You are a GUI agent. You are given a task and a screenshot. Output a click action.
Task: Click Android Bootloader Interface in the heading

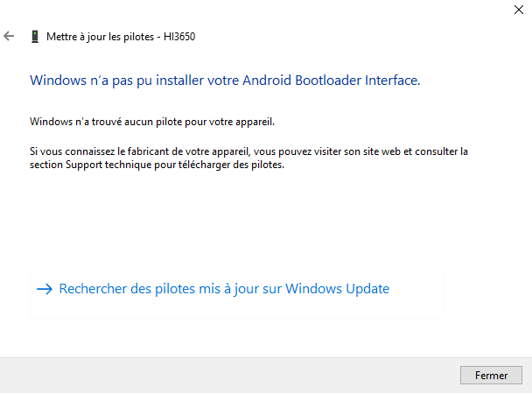(331, 81)
